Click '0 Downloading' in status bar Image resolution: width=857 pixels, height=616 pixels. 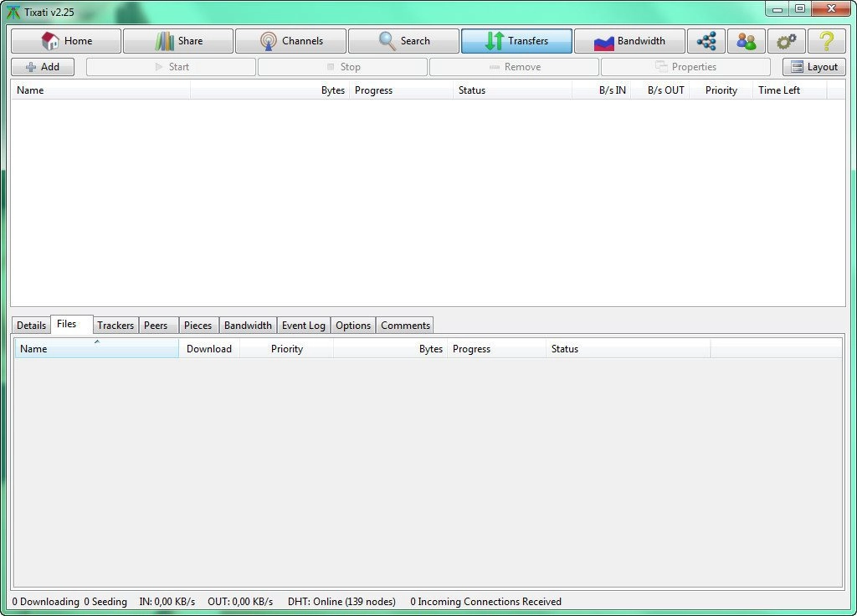pos(45,602)
